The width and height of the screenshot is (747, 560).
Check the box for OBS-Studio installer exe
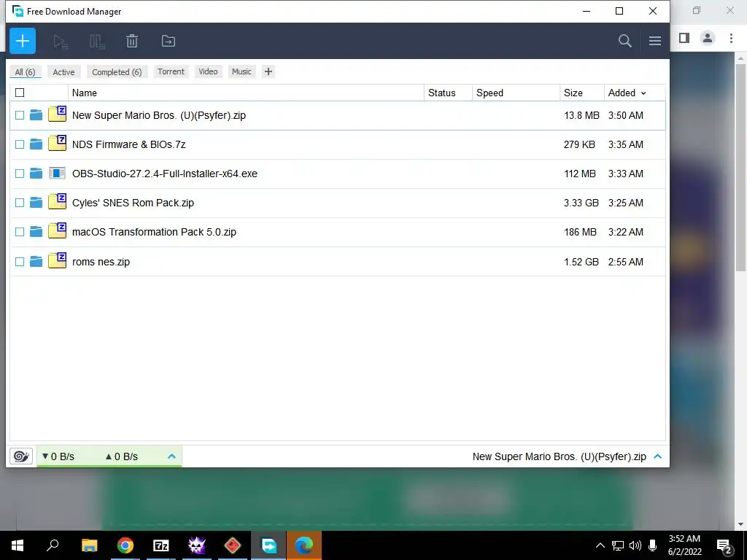point(20,174)
